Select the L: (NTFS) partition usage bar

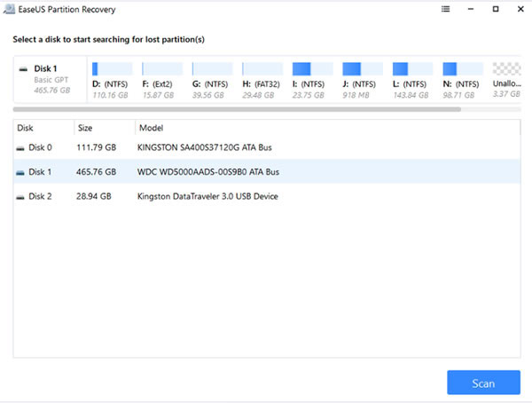tap(412, 69)
